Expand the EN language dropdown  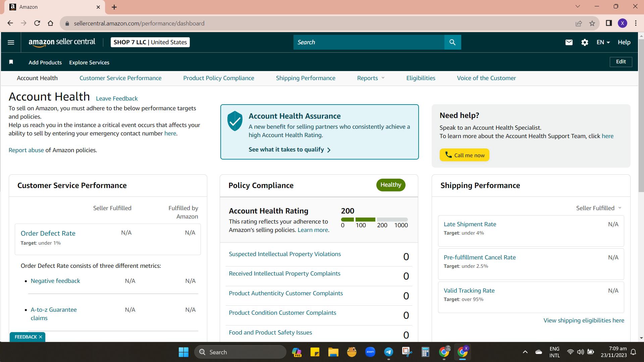pos(603,42)
